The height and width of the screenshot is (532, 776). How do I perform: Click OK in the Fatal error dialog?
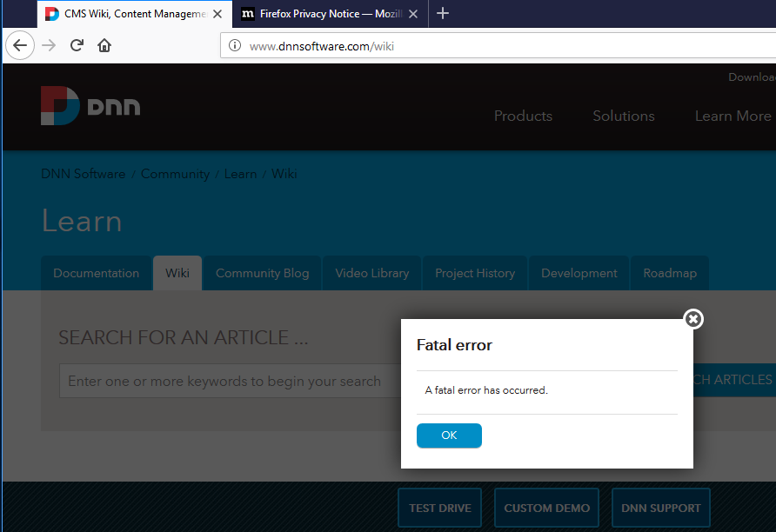click(x=449, y=436)
